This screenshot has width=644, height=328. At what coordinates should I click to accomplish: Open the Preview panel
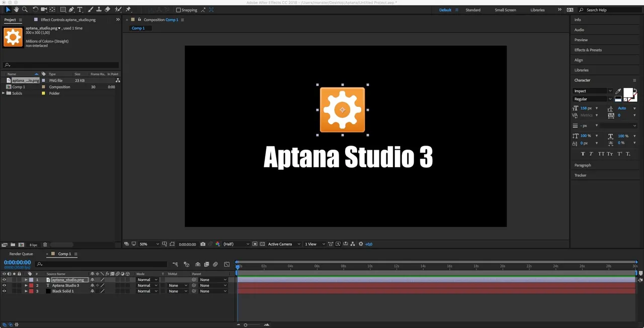point(581,40)
